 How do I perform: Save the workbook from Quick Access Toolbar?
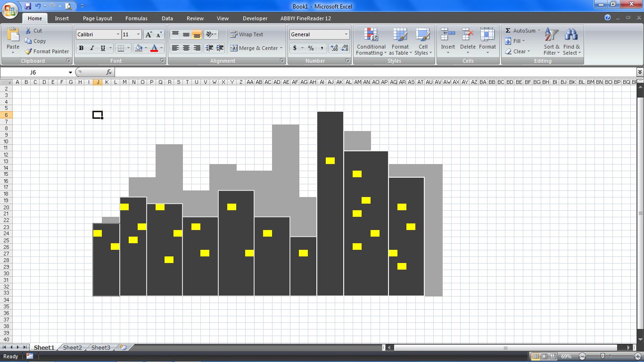coord(28,6)
